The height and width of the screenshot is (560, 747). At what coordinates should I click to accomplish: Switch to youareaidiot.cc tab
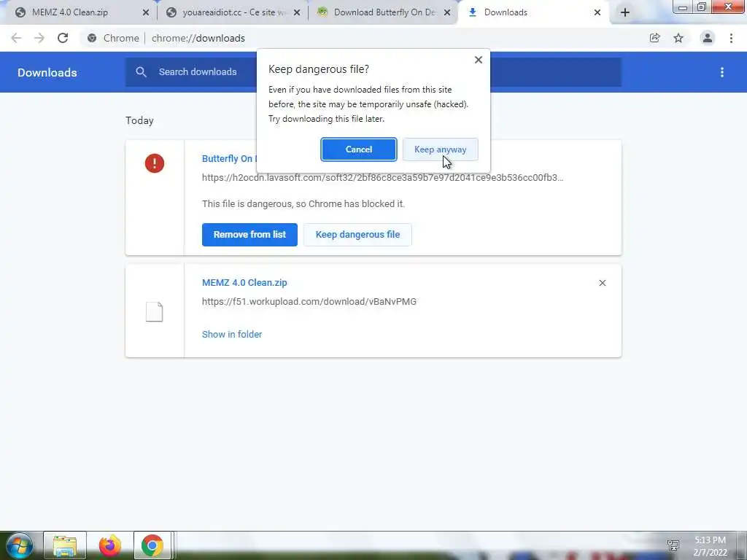click(x=233, y=12)
